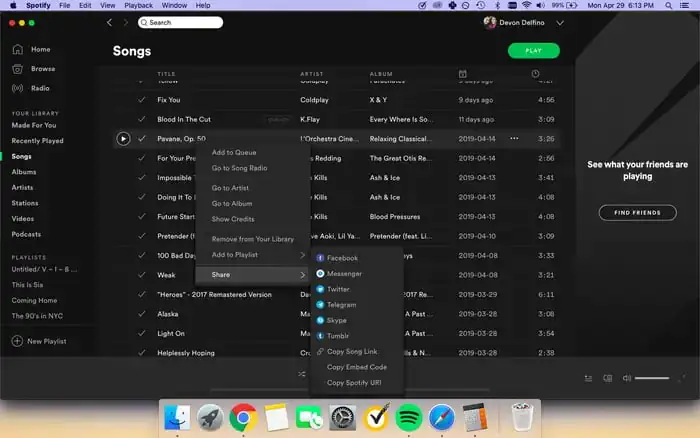The image size is (700, 438).
Task: Open the play queue icon
Action: click(589, 378)
